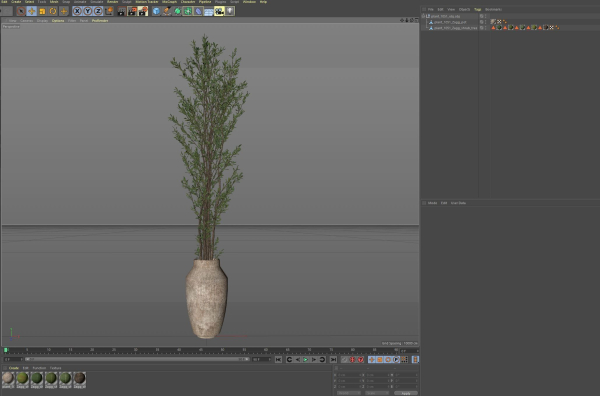600x396 pixels.
Task: Open the Character menu
Action: [188, 2]
